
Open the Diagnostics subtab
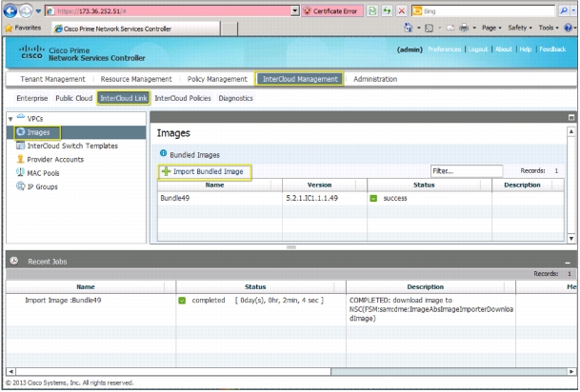pyautogui.click(x=235, y=98)
